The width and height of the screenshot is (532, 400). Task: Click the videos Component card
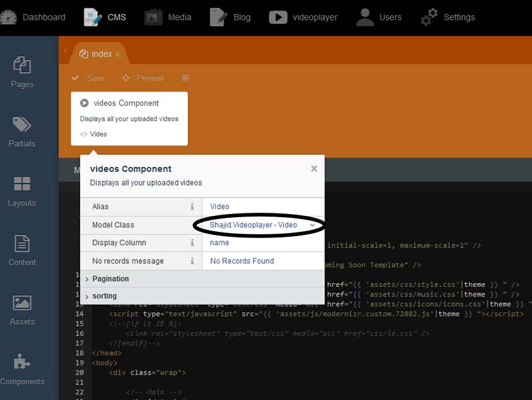tap(130, 118)
